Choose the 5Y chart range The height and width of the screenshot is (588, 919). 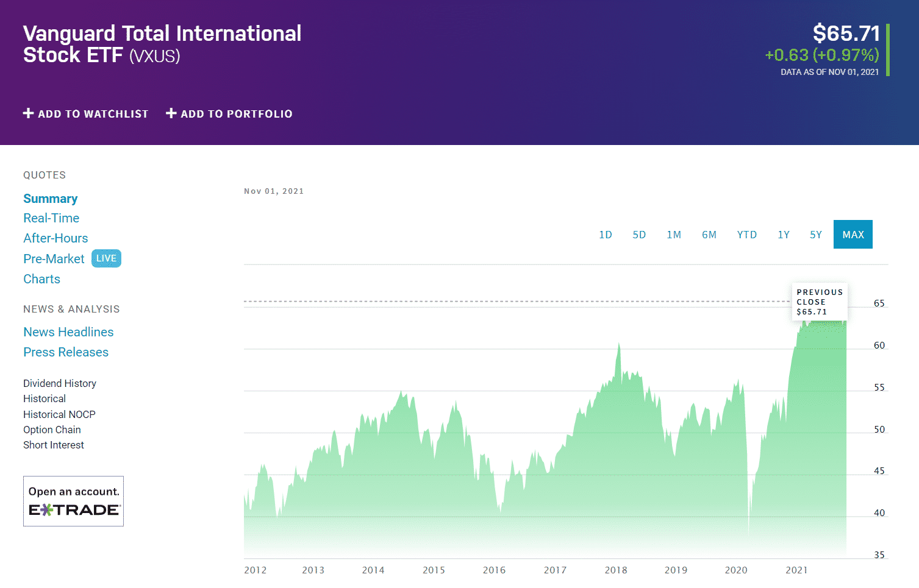816,235
